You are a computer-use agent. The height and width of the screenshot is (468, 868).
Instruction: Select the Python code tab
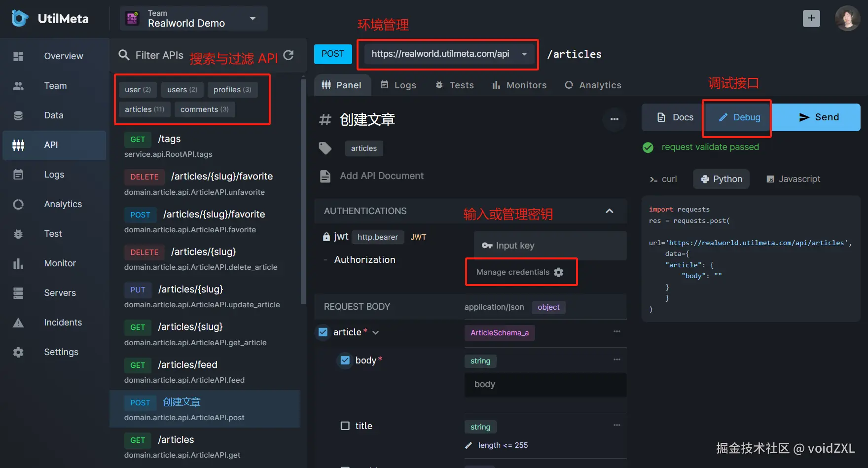[x=721, y=179]
